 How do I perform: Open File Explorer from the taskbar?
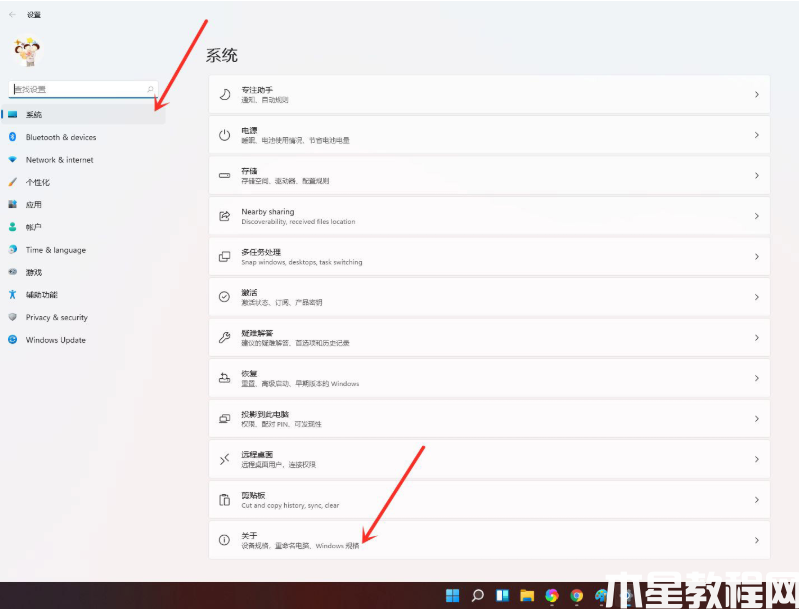(x=527, y=595)
